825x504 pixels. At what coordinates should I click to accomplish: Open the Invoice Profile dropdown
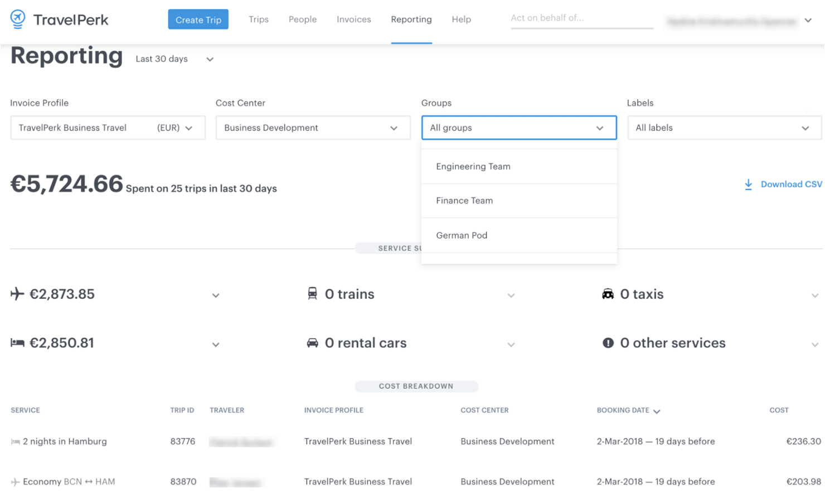[108, 128]
